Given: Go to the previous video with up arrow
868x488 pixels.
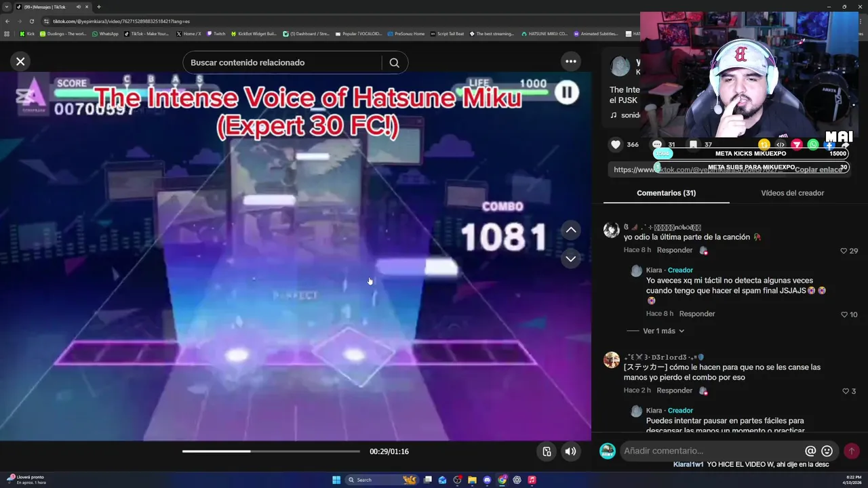Looking at the screenshot, I should point(571,230).
